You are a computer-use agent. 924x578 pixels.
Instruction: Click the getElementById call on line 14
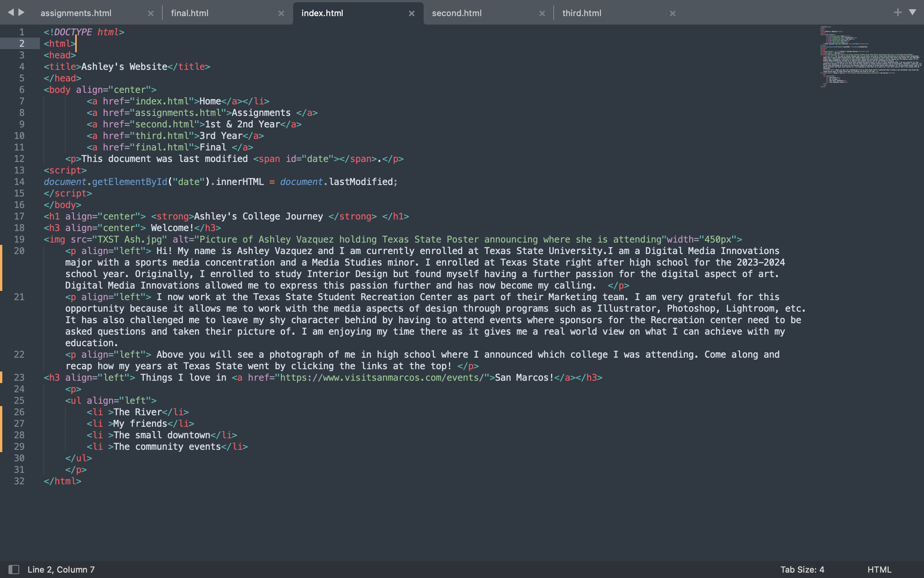[x=130, y=182]
